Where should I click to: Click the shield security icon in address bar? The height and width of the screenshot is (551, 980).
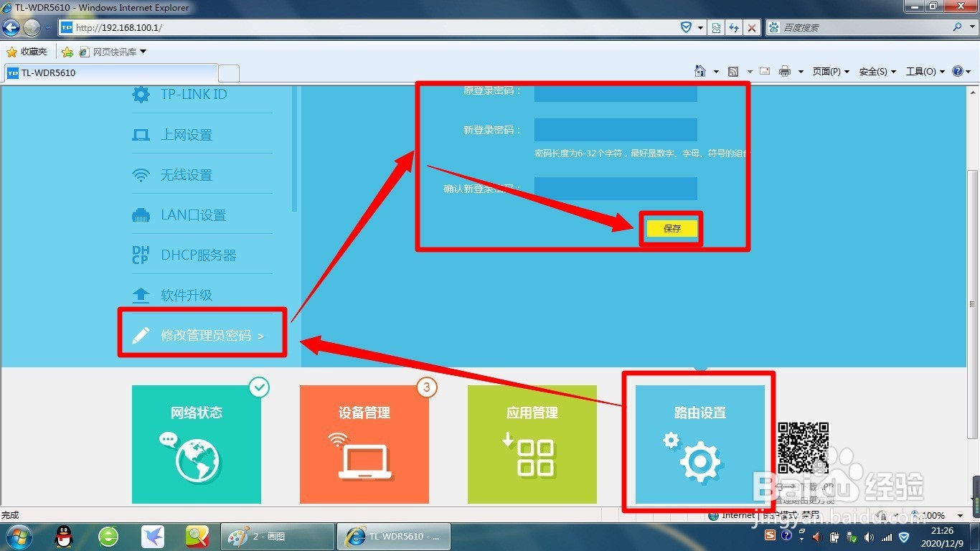pyautogui.click(x=686, y=27)
